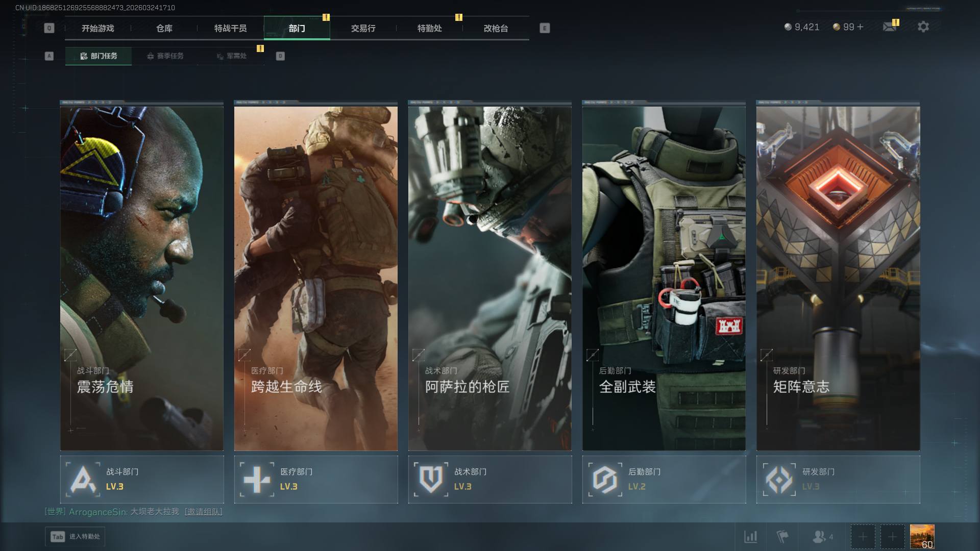Open the mail inbox icon
The width and height of the screenshot is (980, 551).
pyautogui.click(x=890, y=27)
